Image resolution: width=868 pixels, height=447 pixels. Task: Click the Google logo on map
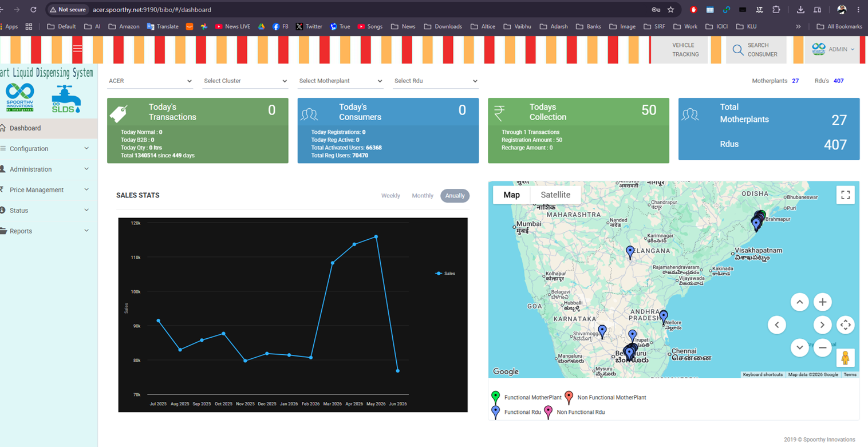point(506,371)
